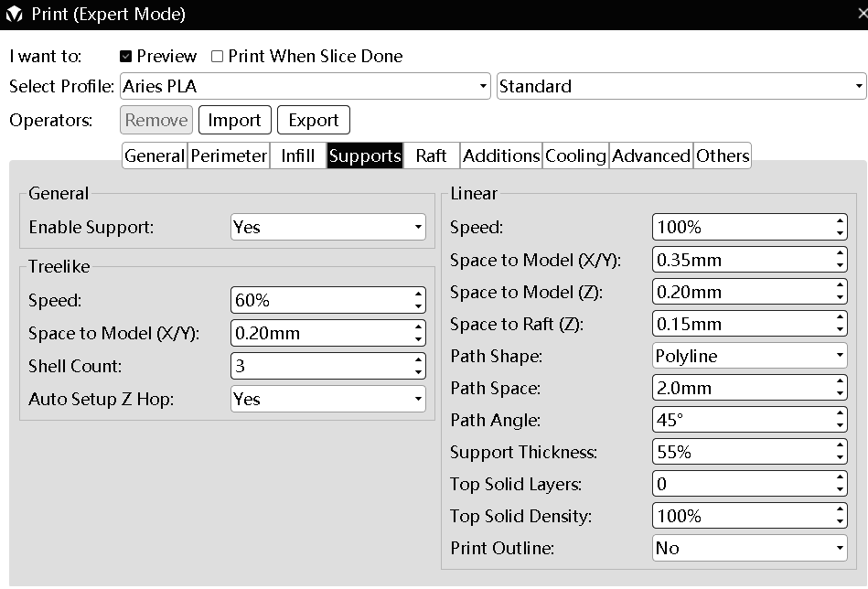Check the Print When Slice Done checkbox
868x589 pixels.
point(217,56)
